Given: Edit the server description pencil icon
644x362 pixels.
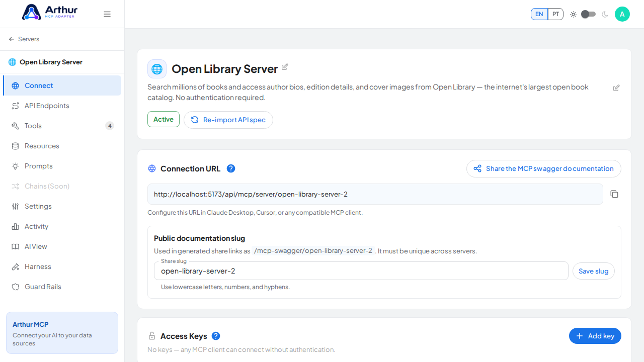Looking at the screenshot, I should (616, 88).
